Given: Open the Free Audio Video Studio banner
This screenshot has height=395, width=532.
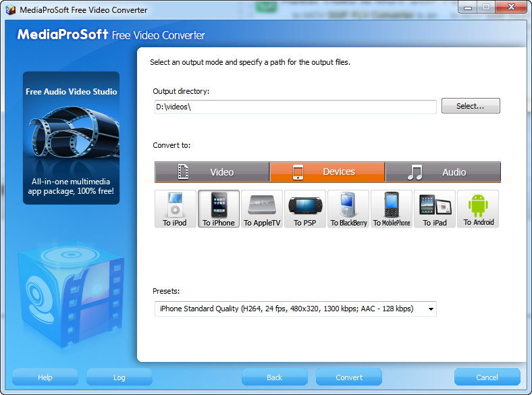Looking at the screenshot, I should tap(72, 138).
